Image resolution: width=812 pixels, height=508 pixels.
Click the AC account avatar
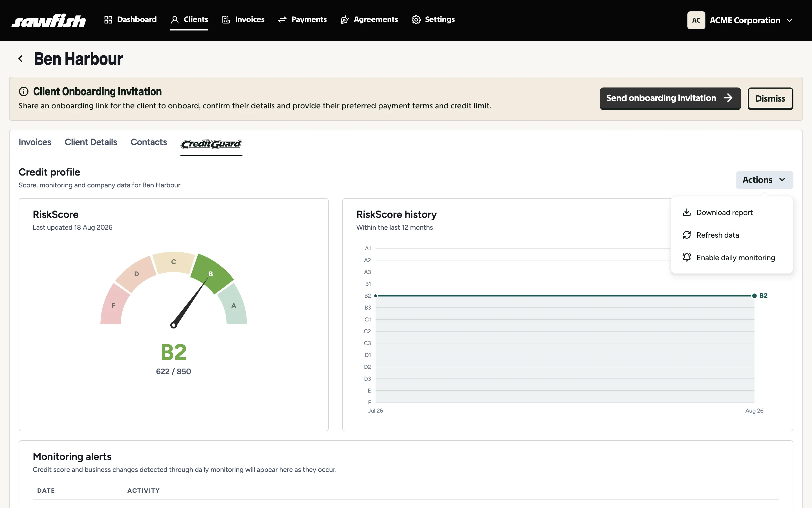pyautogui.click(x=696, y=20)
